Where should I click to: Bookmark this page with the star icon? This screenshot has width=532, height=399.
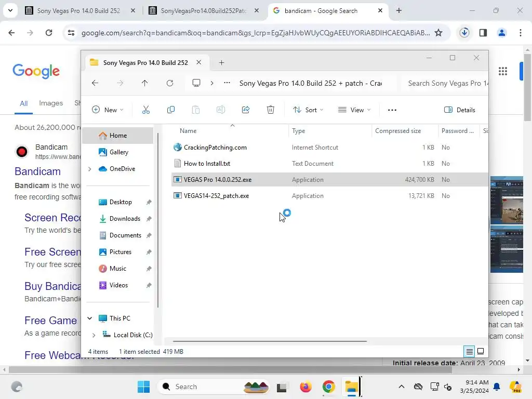point(438,33)
